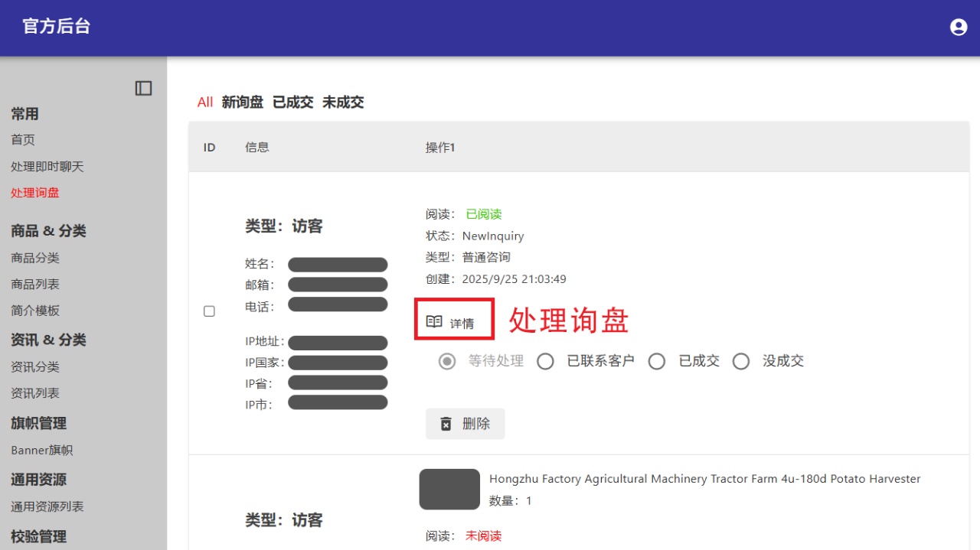This screenshot has width=980, height=550.
Task: Show the 已成交 inquiries tab
Action: 293,103
